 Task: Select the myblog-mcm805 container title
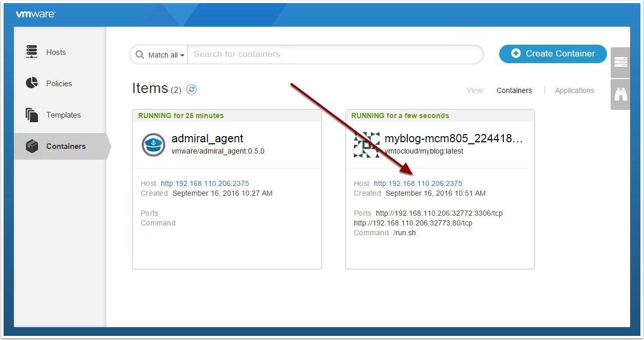point(453,138)
